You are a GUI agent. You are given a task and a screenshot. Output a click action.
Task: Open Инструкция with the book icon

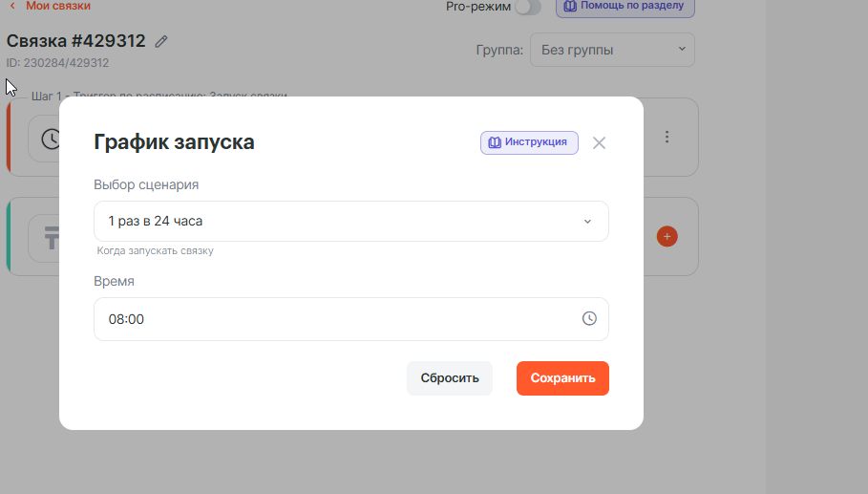pos(529,142)
